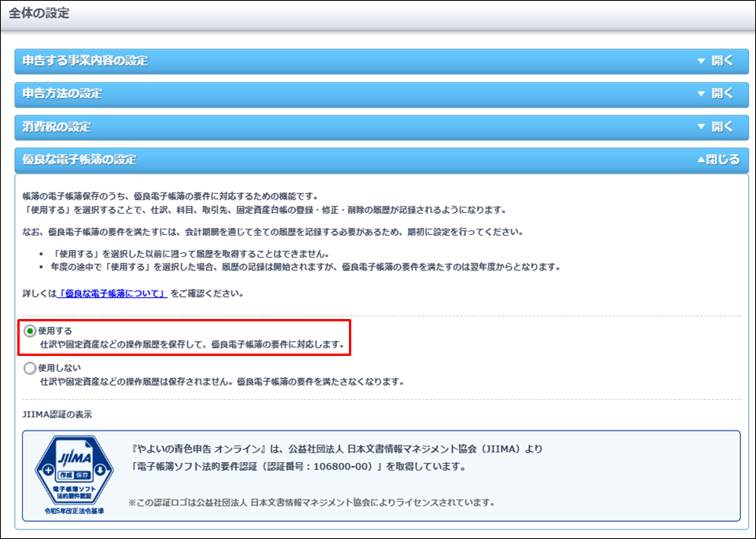The image size is (756, 539).
Task: Click the 申告する事業内容の設定 header bar
Action: (x=381, y=61)
